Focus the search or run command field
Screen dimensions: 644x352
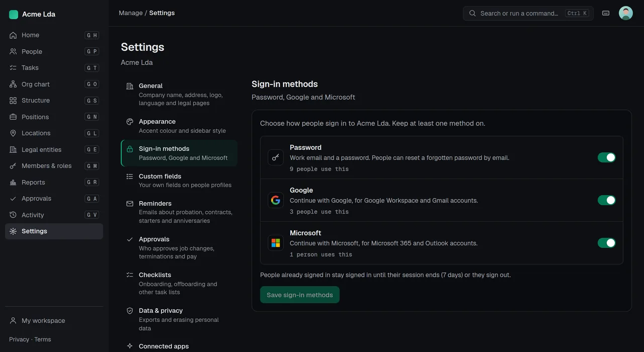528,14
